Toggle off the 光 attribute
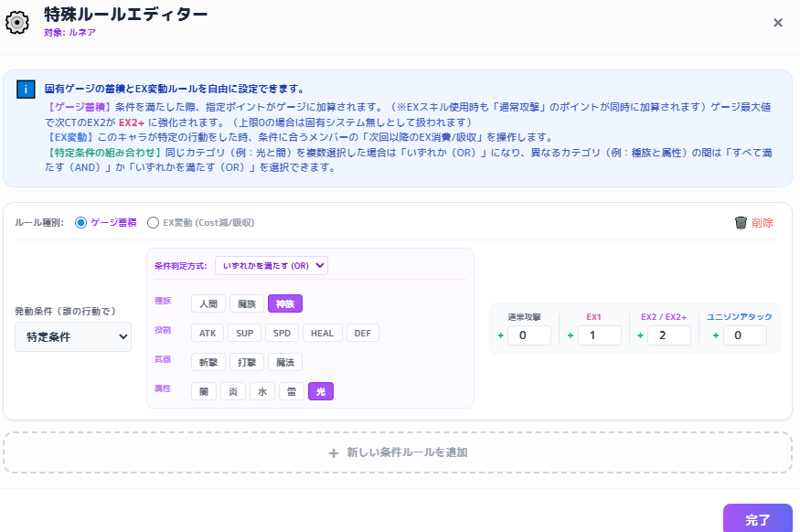 (x=321, y=390)
